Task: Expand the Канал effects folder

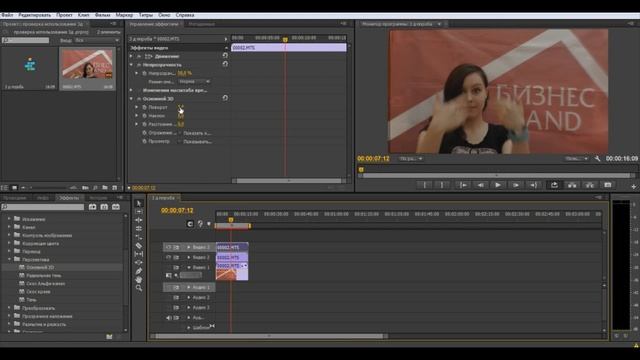Action: click(9, 227)
